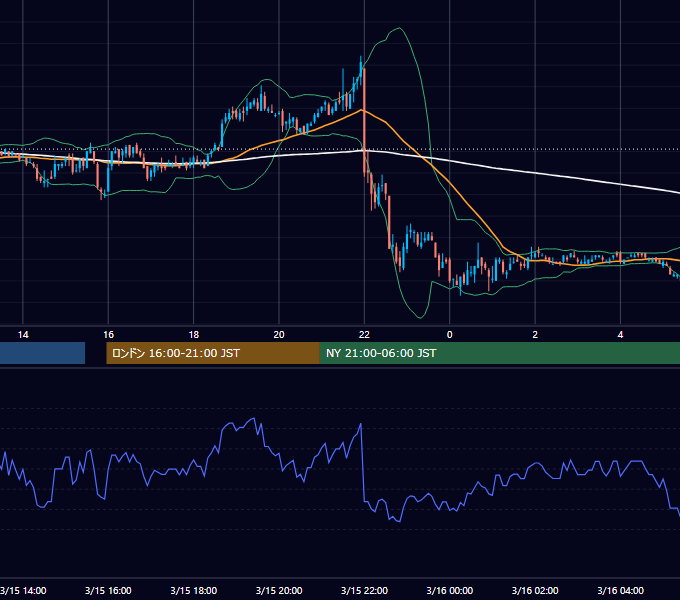Image resolution: width=680 pixels, height=600 pixels.
Task: Click the 22 hour label on the price chart axis
Action: [x=364, y=334]
